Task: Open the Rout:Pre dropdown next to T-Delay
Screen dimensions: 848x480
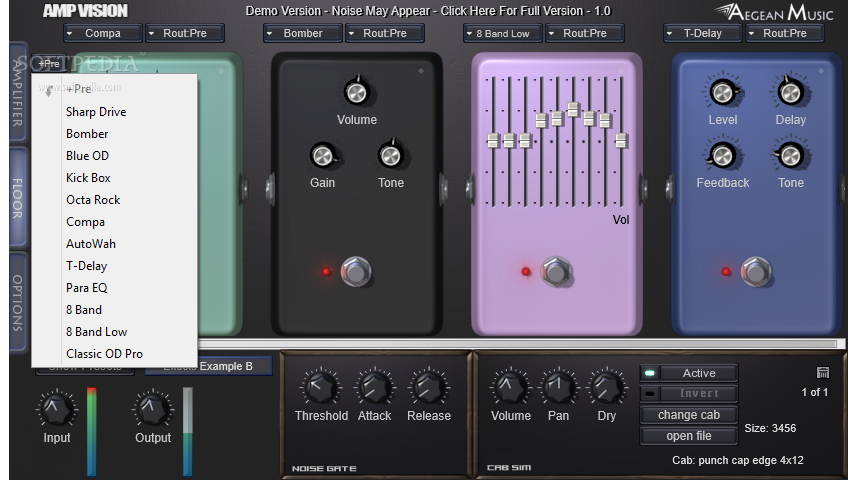Action: click(785, 34)
